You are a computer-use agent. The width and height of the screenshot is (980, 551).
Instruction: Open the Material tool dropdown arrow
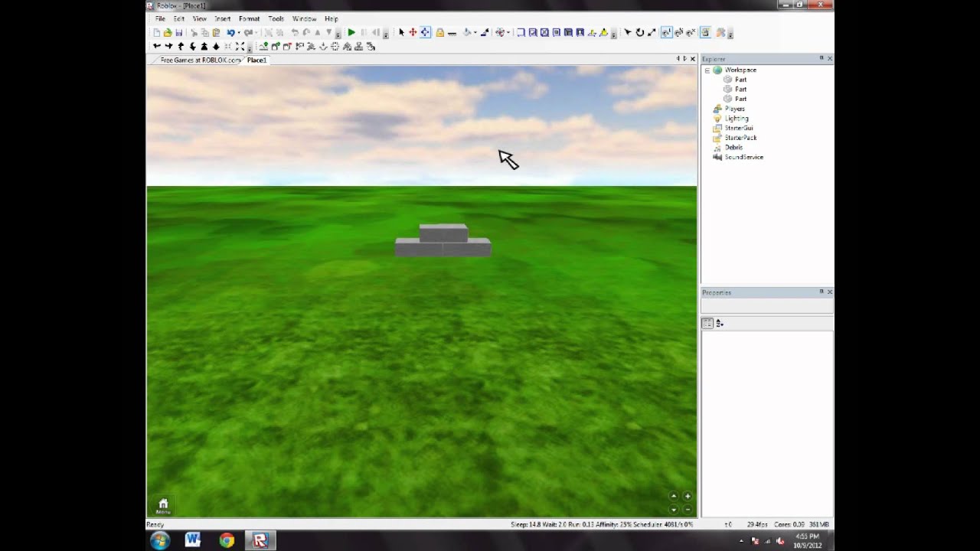508,33
